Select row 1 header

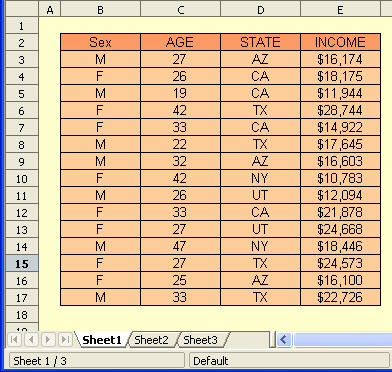22,26
